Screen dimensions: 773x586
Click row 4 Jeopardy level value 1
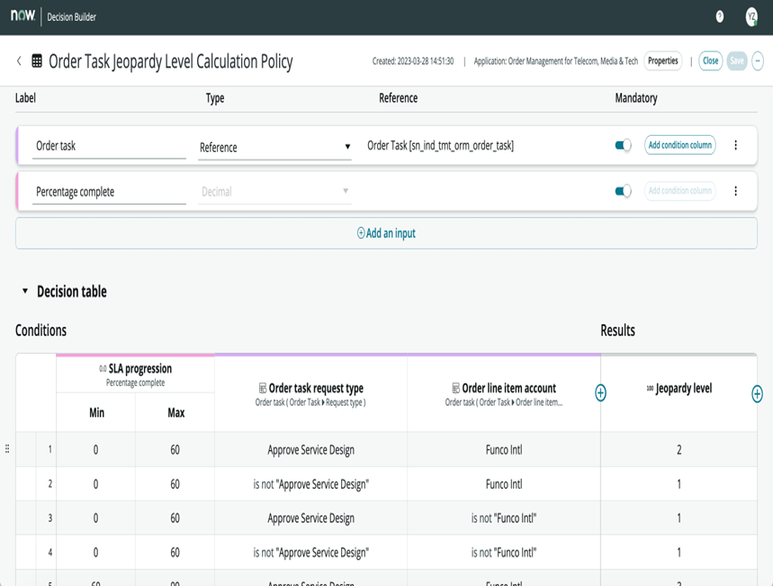[x=679, y=552]
